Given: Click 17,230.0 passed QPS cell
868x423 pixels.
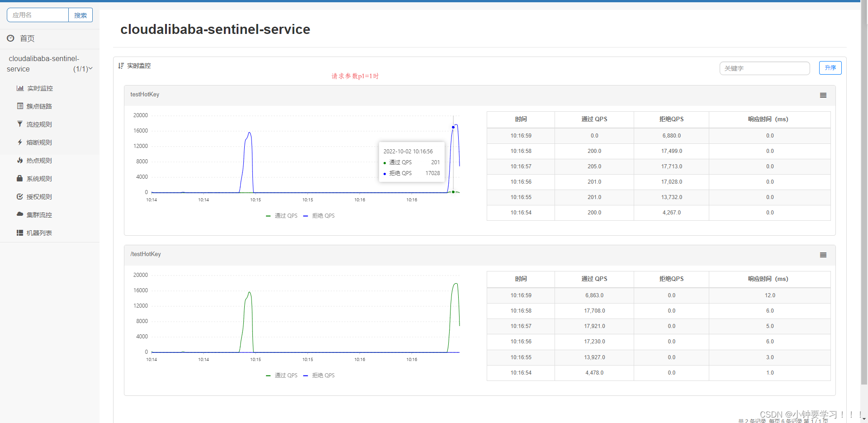Looking at the screenshot, I should [x=594, y=342].
